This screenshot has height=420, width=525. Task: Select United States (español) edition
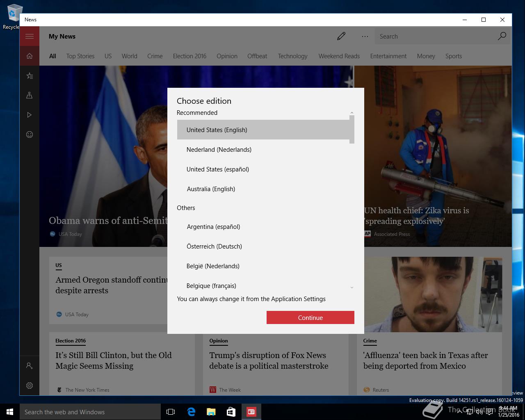(x=263, y=169)
